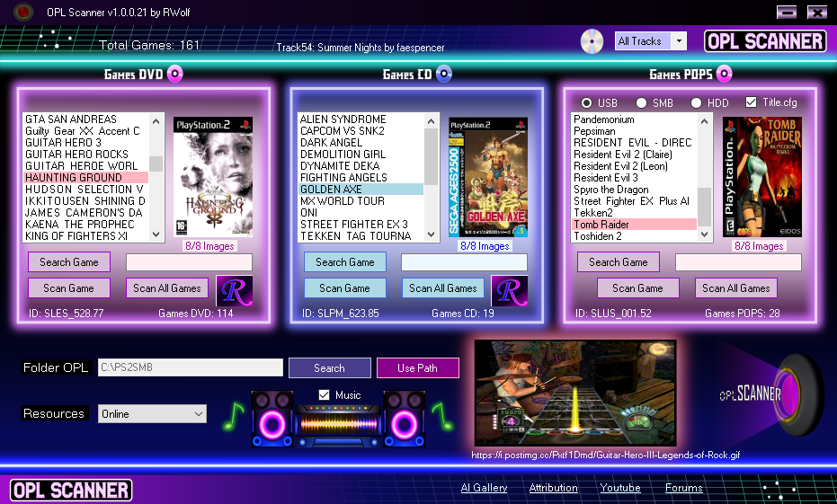Focus the CD search text field
The height and width of the screenshot is (504, 837).
(464, 261)
